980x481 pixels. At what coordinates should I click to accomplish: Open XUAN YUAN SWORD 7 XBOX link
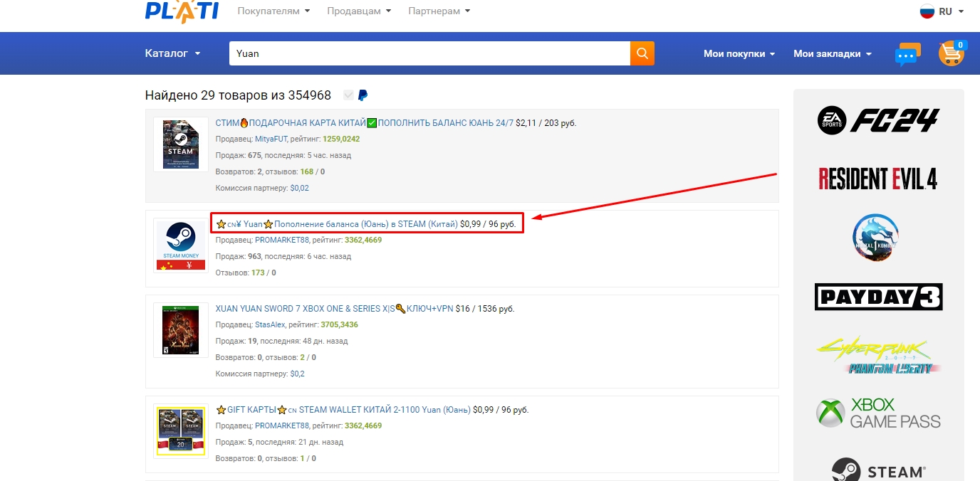pos(334,309)
